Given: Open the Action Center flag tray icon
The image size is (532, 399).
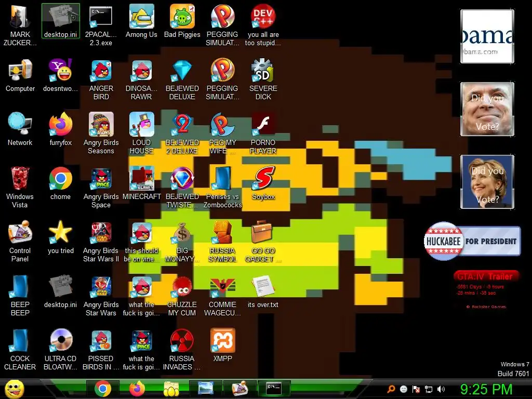Looking at the screenshot, I should [x=416, y=389].
